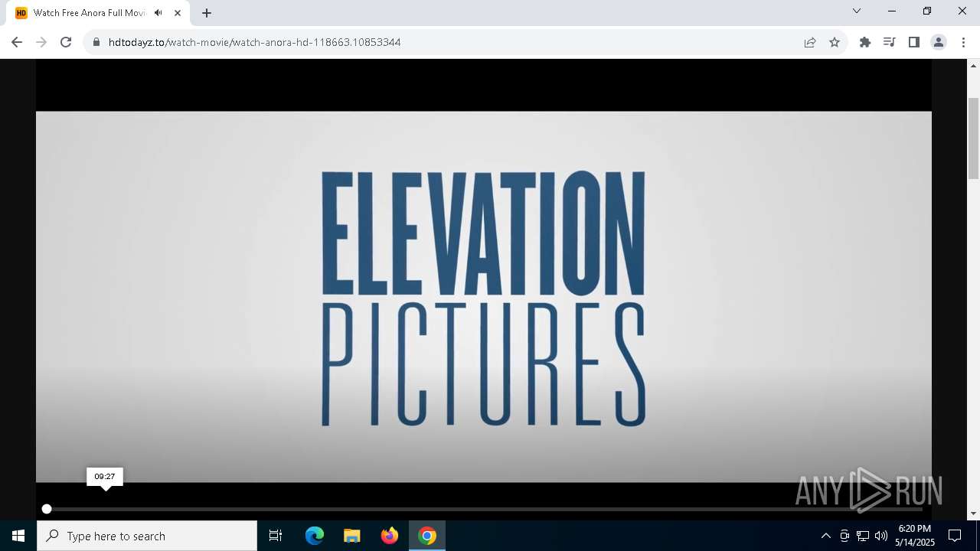Click the video seek bar
The image size is (980, 551).
(484, 509)
